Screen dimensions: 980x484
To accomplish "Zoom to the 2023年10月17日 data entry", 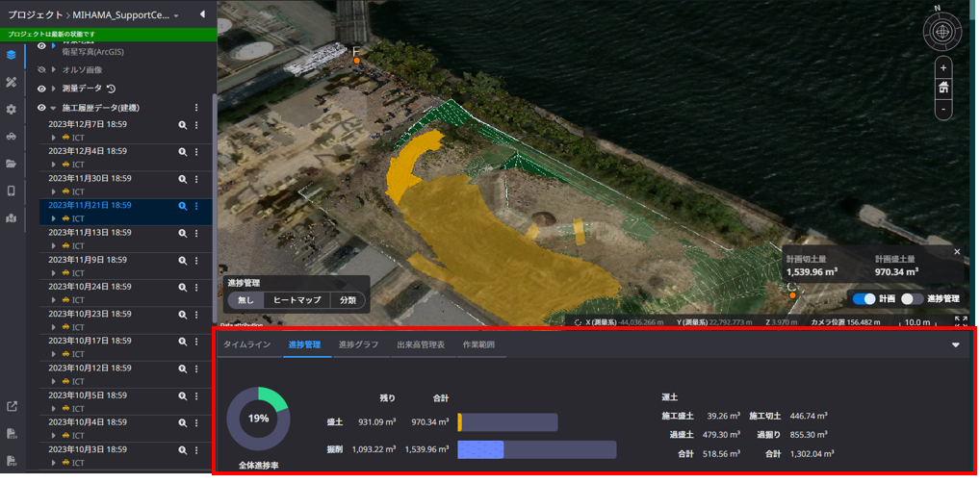I will click(x=183, y=341).
